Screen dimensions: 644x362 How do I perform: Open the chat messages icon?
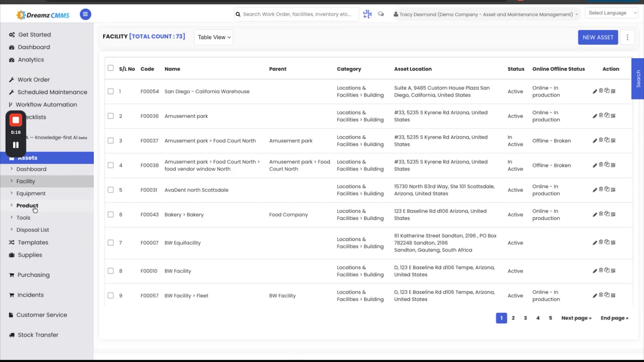click(381, 14)
